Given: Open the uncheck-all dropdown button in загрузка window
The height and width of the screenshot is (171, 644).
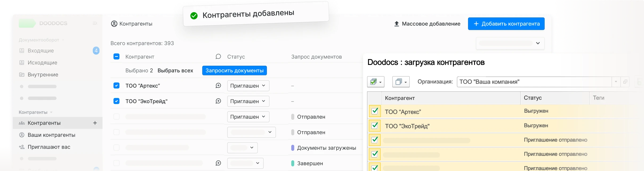Looking at the screenshot, I should (x=401, y=82).
